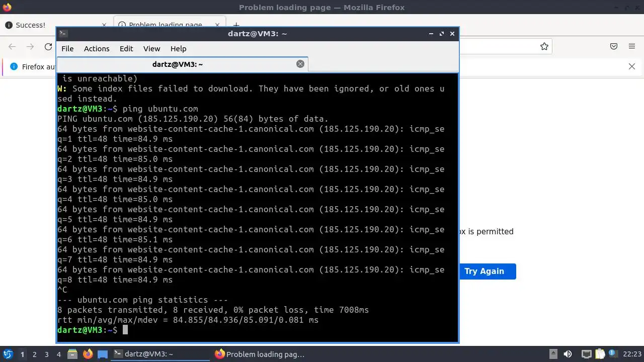
Task: Close the dartz@VM3 terminal tab
Action: pos(300,64)
